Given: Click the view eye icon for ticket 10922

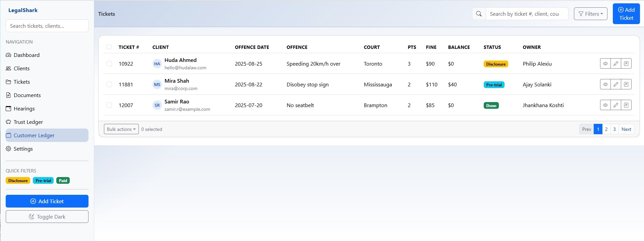Looking at the screenshot, I should pos(605,64).
